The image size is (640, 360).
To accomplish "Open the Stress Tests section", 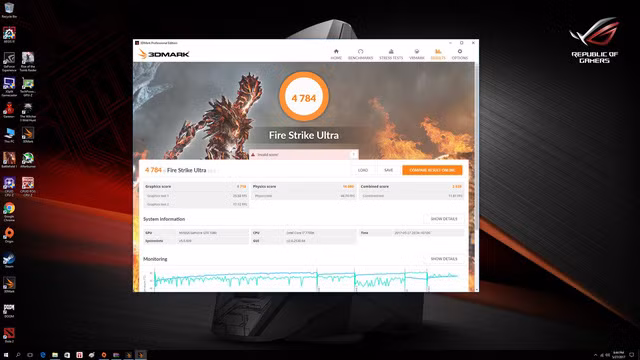I will [391, 54].
